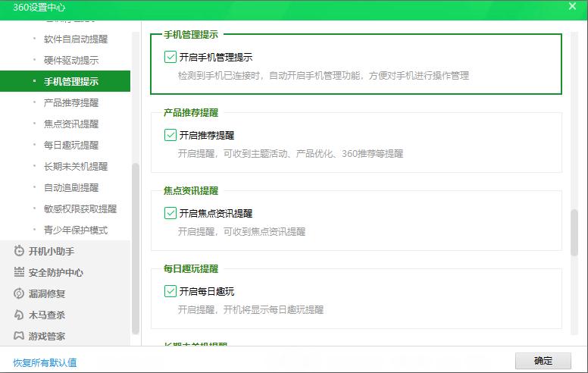This screenshot has height=373, width=588.
Task: Click description 可收到主题活动、产品优化
Action: (x=277, y=154)
